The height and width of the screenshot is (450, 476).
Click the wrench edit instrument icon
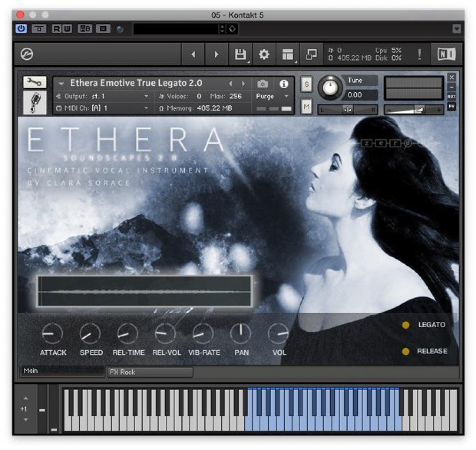[x=35, y=82]
